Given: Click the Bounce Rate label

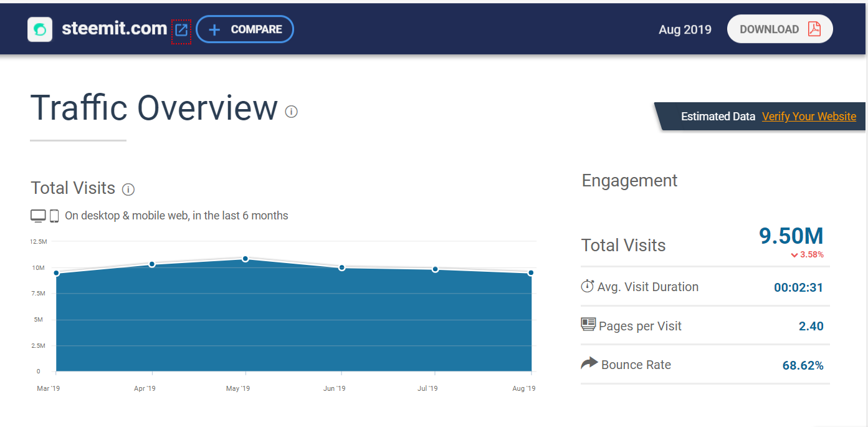Looking at the screenshot, I should coord(636,365).
